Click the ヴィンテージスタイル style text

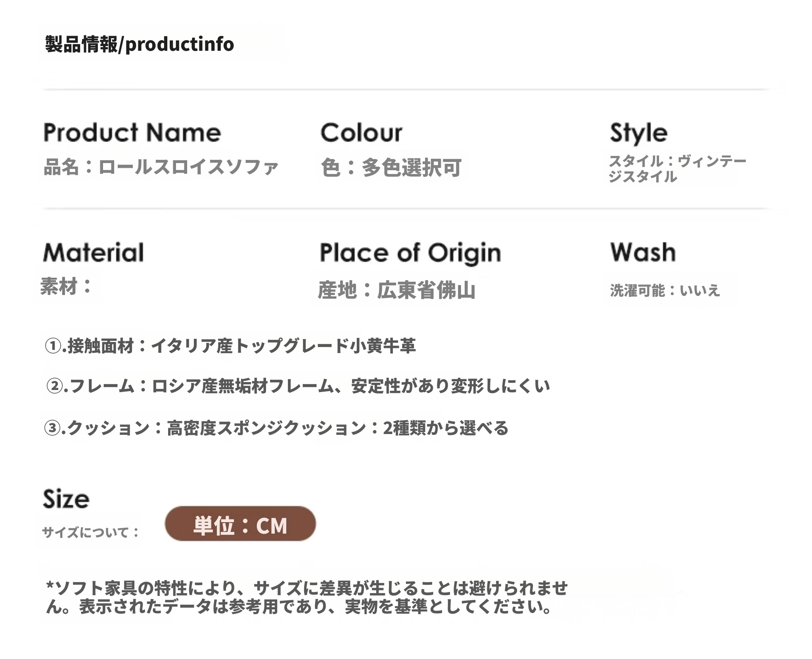pyautogui.click(x=678, y=169)
